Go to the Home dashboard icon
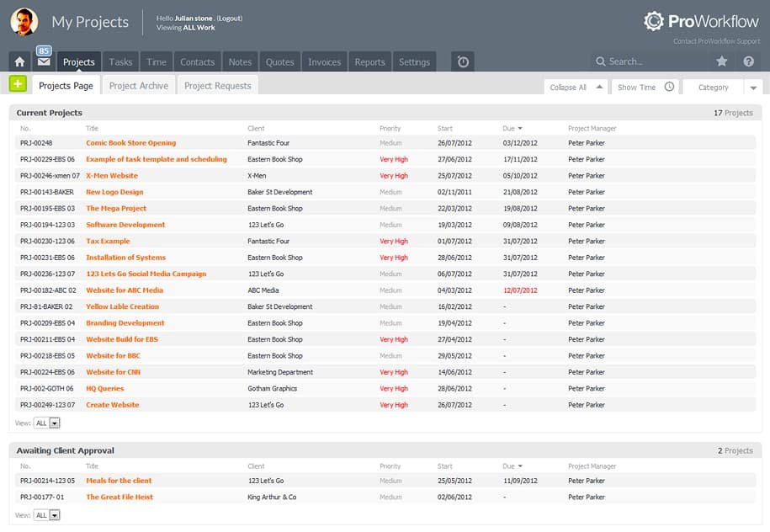 [x=19, y=62]
